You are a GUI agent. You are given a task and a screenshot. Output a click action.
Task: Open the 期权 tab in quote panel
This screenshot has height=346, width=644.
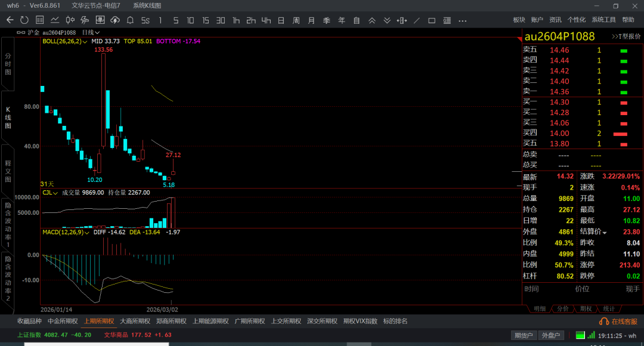click(586, 308)
